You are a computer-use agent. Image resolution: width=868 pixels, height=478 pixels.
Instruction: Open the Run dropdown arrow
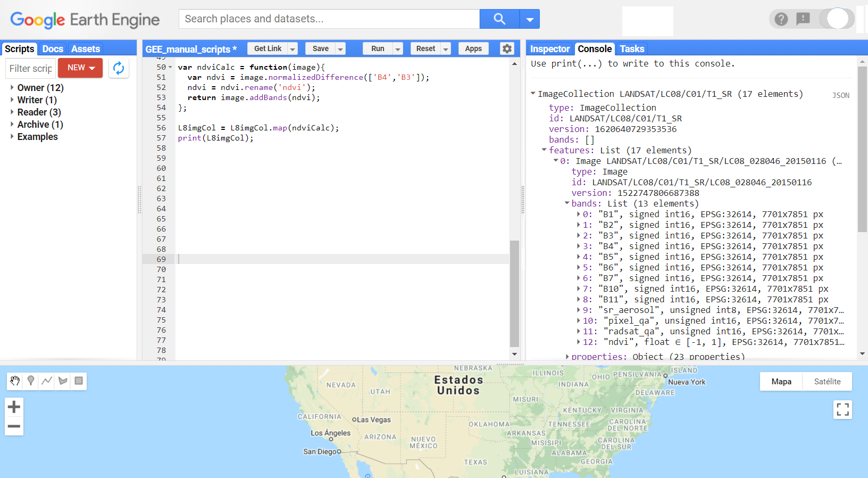click(x=398, y=49)
